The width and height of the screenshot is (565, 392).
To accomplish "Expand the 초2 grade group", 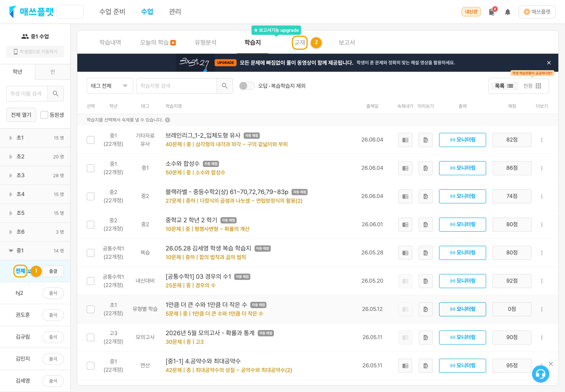I will 35,157.
